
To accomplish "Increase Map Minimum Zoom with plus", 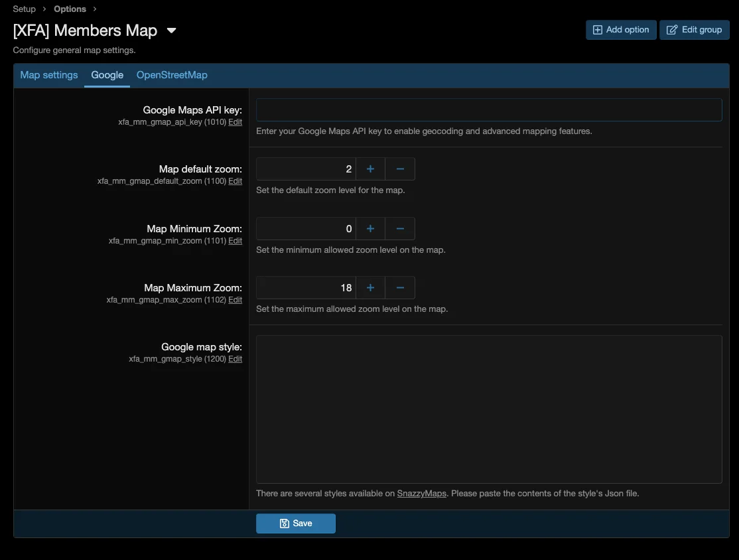I will pyautogui.click(x=370, y=229).
